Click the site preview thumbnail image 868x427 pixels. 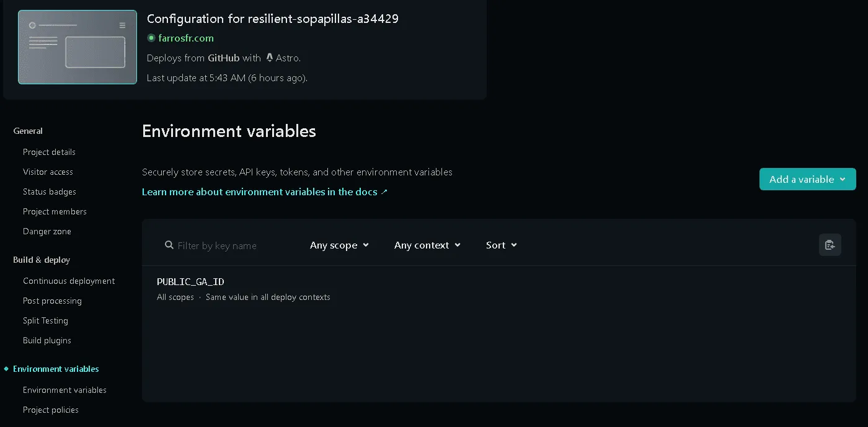(77, 47)
